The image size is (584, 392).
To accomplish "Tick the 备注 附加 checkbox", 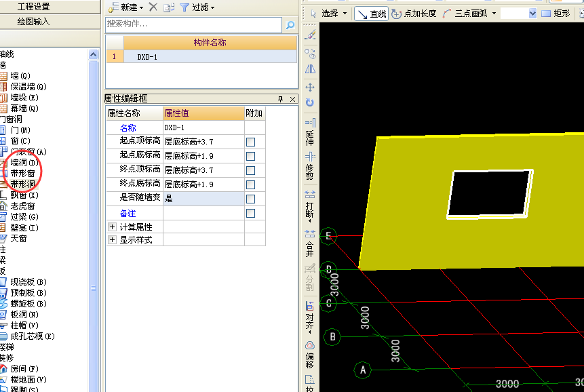I will pos(251,213).
